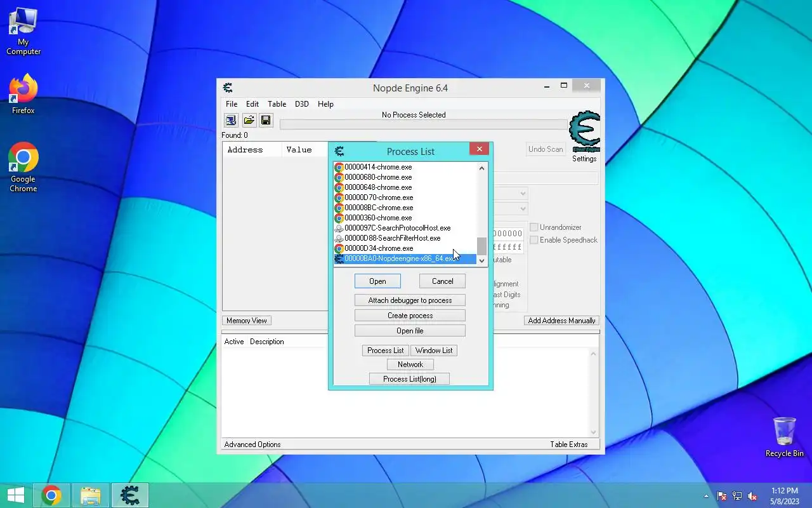Click the Process List button

pyautogui.click(x=385, y=351)
